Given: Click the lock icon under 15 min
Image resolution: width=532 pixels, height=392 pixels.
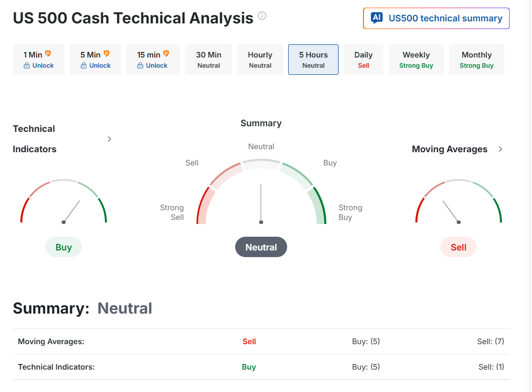Looking at the screenshot, I should point(141,66).
